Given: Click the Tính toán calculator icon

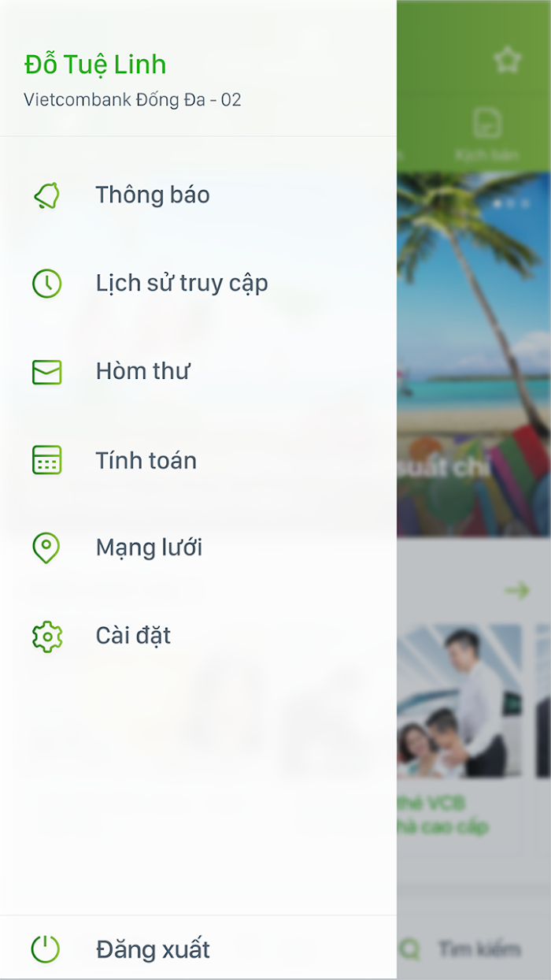Looking at the screenshot, I should 46,460.
